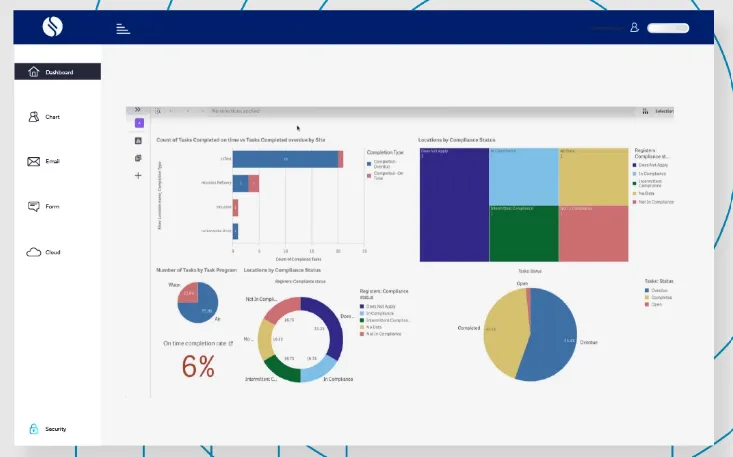Click the green Intermittent donut segment
The image size is (733, 457).
(282, 368)
